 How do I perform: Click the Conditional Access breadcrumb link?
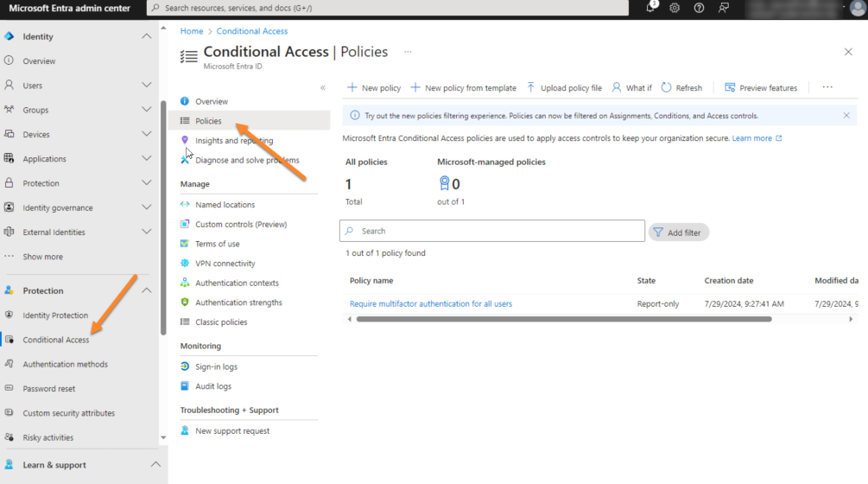(252, 31)
